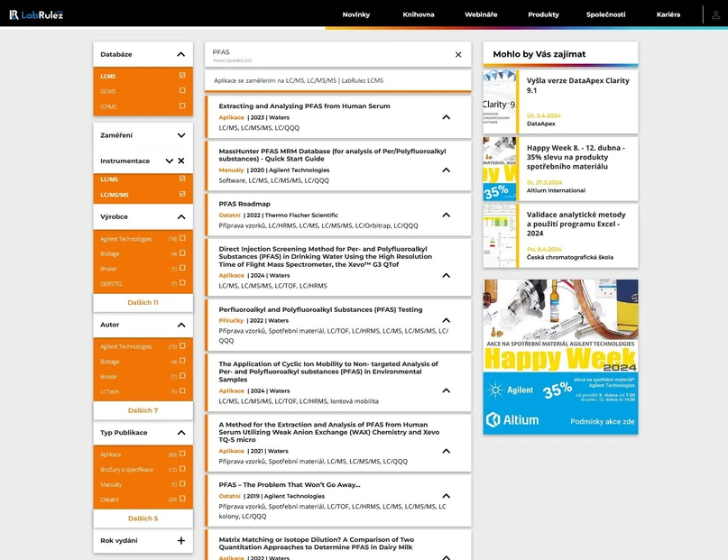Click the Happy Week 2024 Agilent banner

[x=560, y=356]
